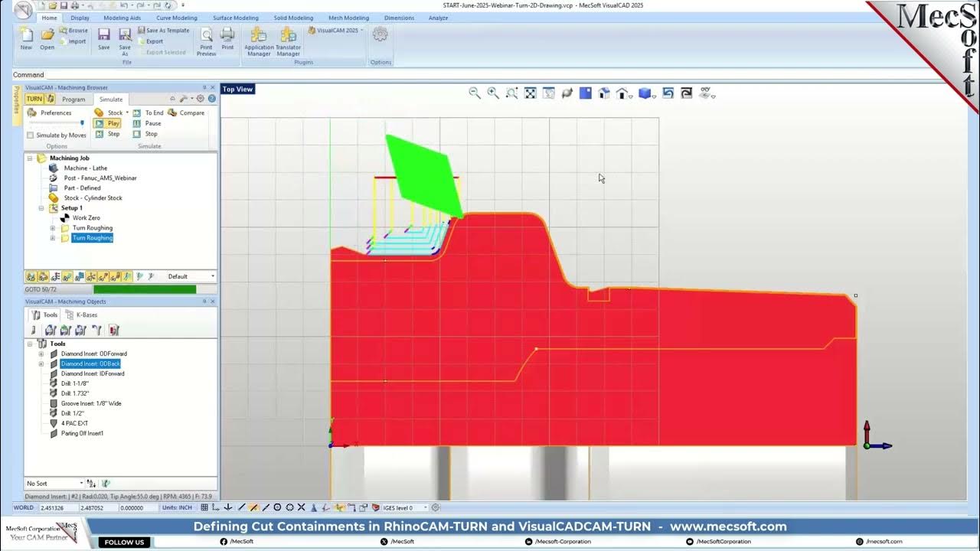Screen dimensions: 980x551
Task: Expand the first Turn Roughing operation
Action: pyautogui.click(x=53, y=228)
